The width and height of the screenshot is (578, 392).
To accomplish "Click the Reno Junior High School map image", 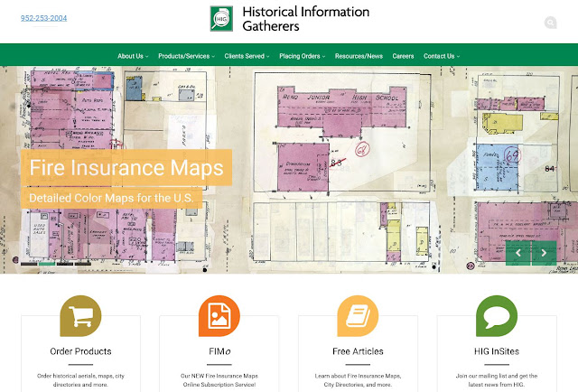I will [342, 113].
